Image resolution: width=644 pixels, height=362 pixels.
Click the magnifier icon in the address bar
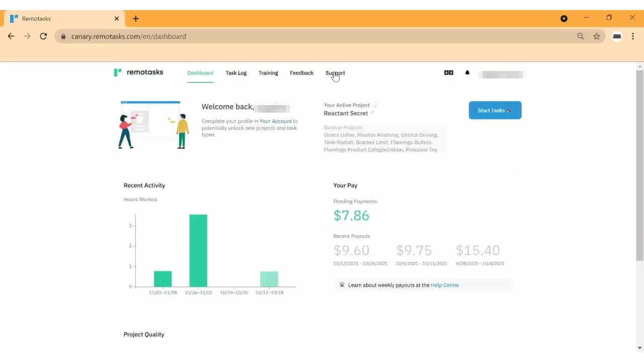(581, 36)
